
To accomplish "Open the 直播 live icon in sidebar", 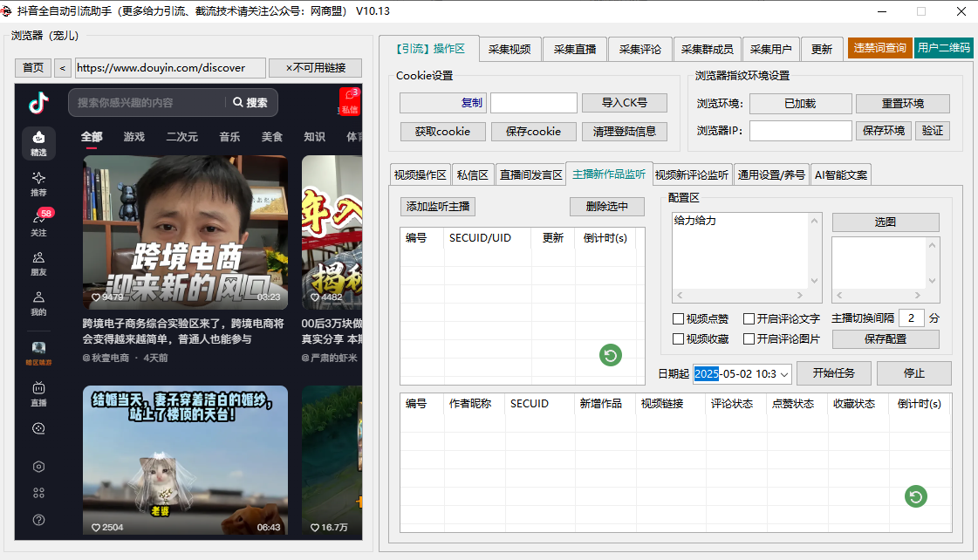I will point(38,394).
